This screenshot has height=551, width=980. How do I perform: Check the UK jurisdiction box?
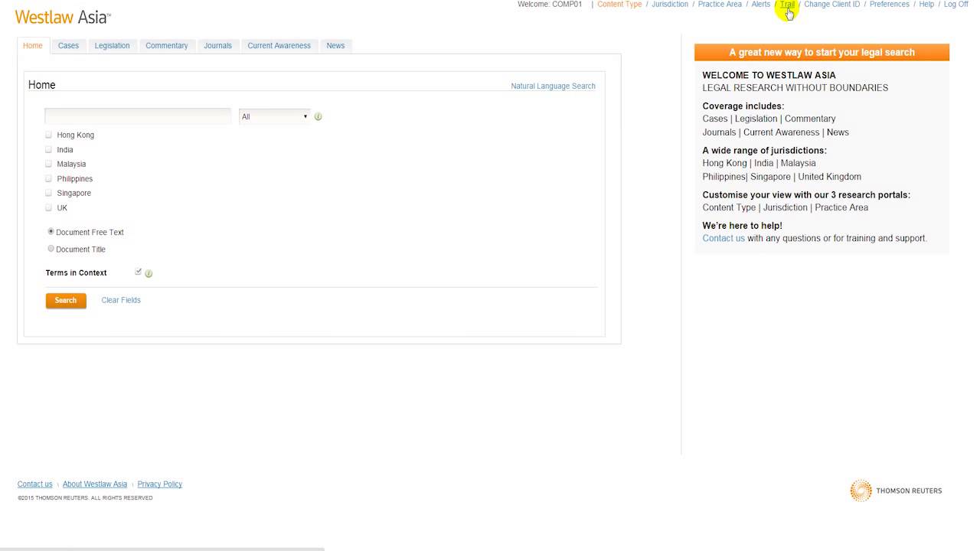click(x=48, y=207)
